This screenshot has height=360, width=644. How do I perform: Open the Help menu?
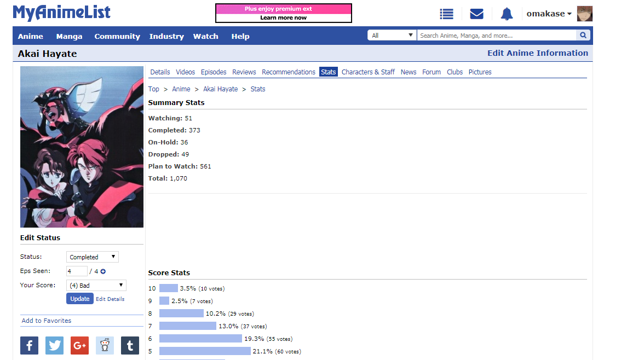(x=240, y=36)
